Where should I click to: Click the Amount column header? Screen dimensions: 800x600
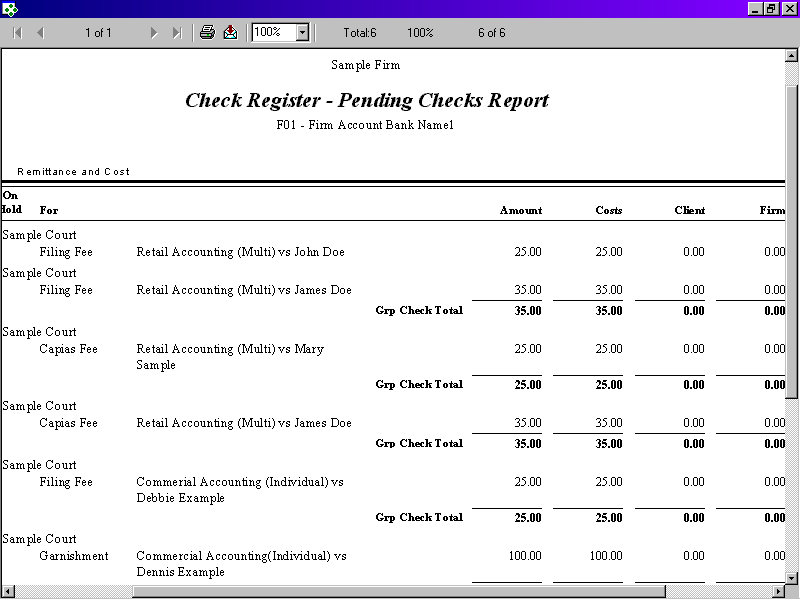click(x=520, y=211)
